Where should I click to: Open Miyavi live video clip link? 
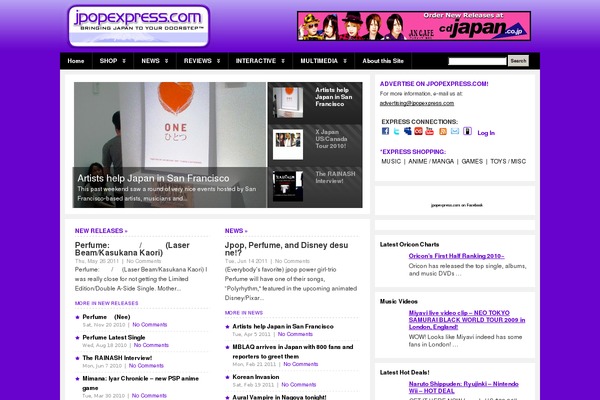pos(467,320)
